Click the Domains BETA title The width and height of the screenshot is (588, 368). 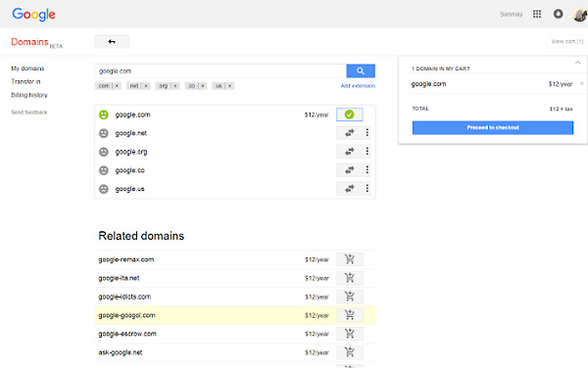pos(37,42)
